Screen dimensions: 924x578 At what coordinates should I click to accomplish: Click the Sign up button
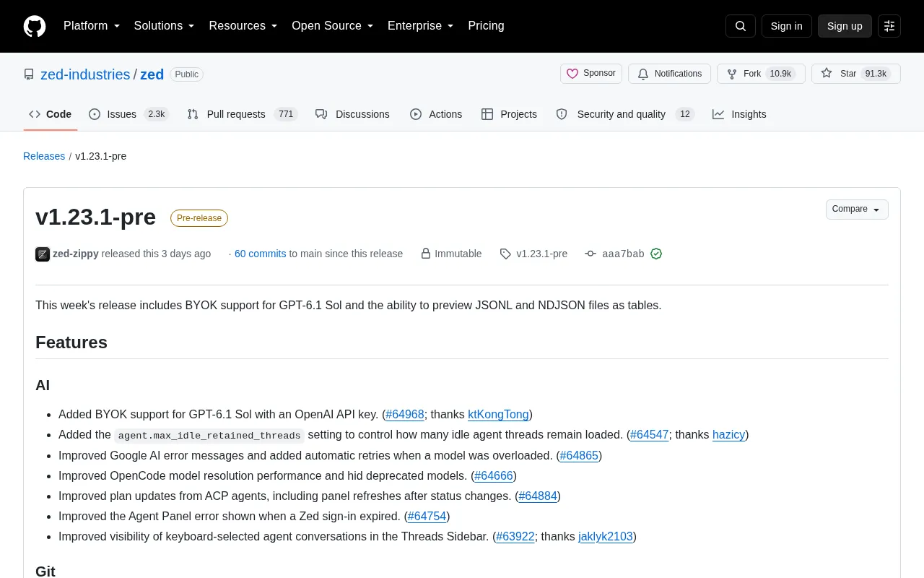pos(845,26)
